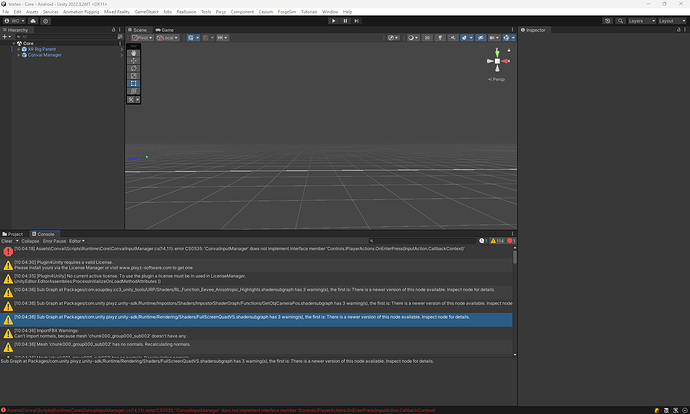Open the Pixyz menu
The image size is (690, 414).
221,12
